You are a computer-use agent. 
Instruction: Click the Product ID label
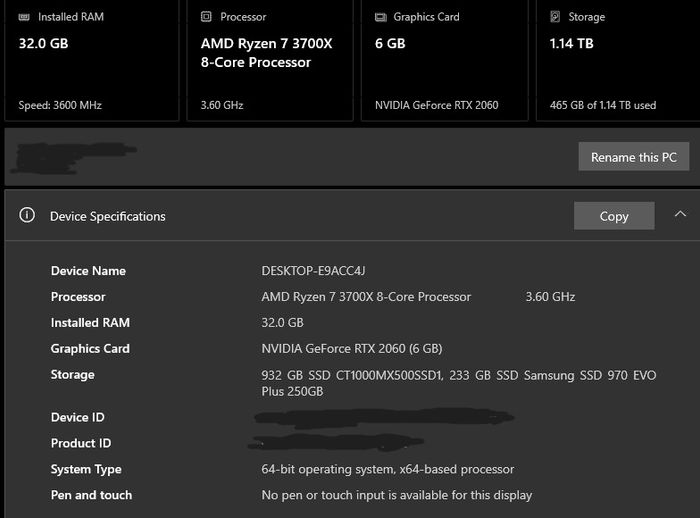click(x=81, y=443)
